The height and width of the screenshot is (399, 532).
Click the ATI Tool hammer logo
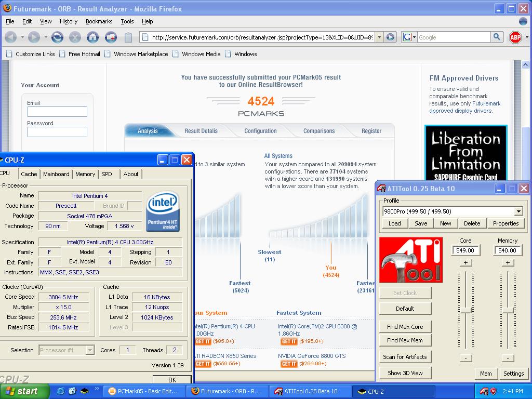pos(411,260)
